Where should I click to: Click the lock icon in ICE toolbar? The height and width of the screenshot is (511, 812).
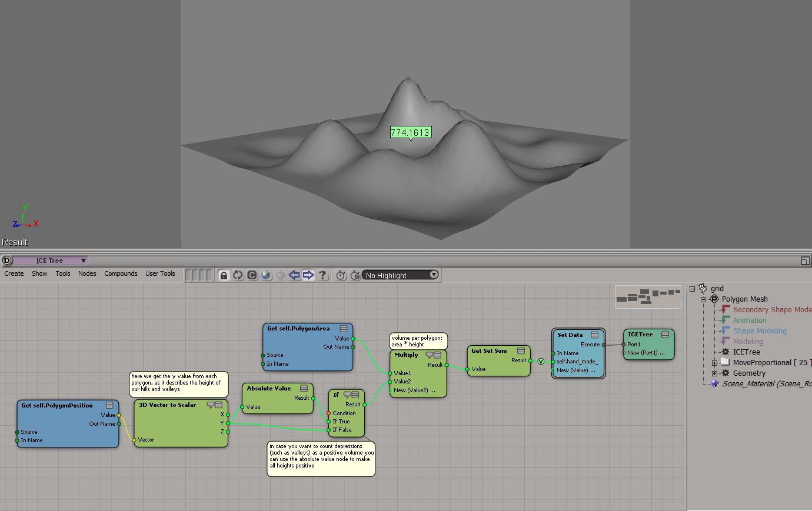click(x=224, y=275)
